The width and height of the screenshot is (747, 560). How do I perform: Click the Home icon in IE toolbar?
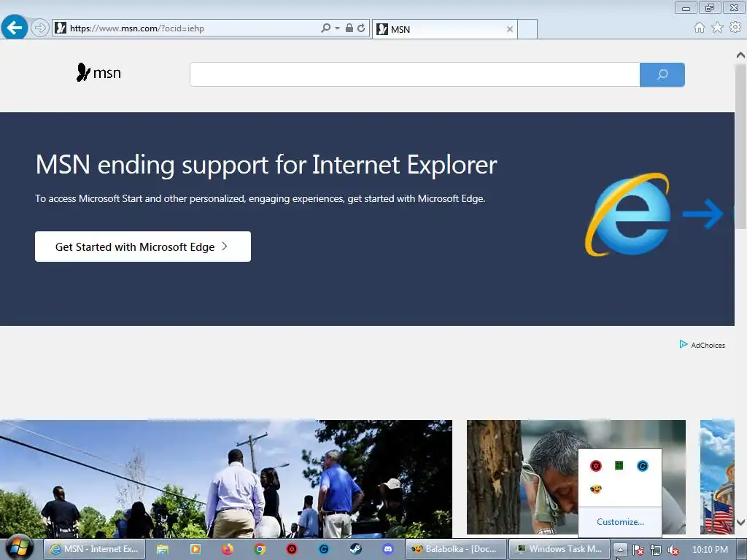(700, 28)
